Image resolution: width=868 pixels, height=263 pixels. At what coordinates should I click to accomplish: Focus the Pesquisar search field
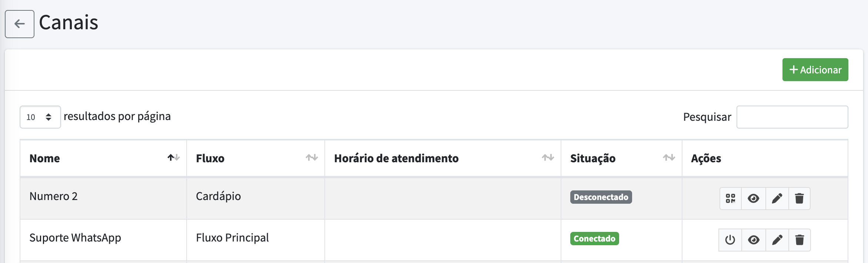point(792,117)
